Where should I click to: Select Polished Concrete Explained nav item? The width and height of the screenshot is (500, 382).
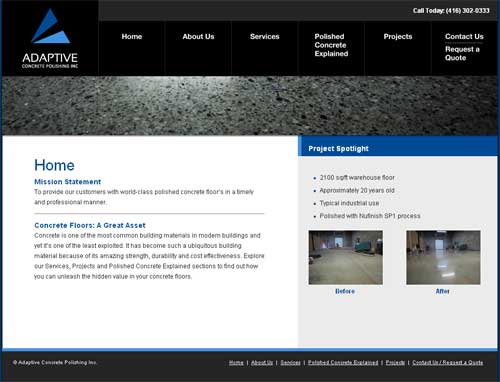point(331,45)
